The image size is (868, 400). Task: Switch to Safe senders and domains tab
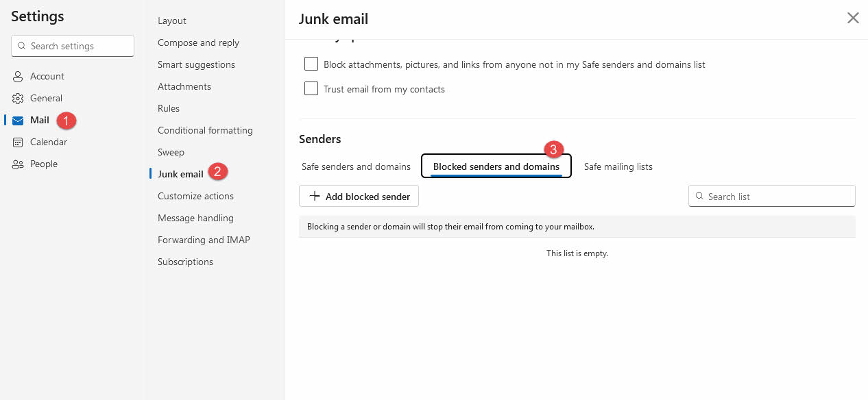click(x=356, y=166)
